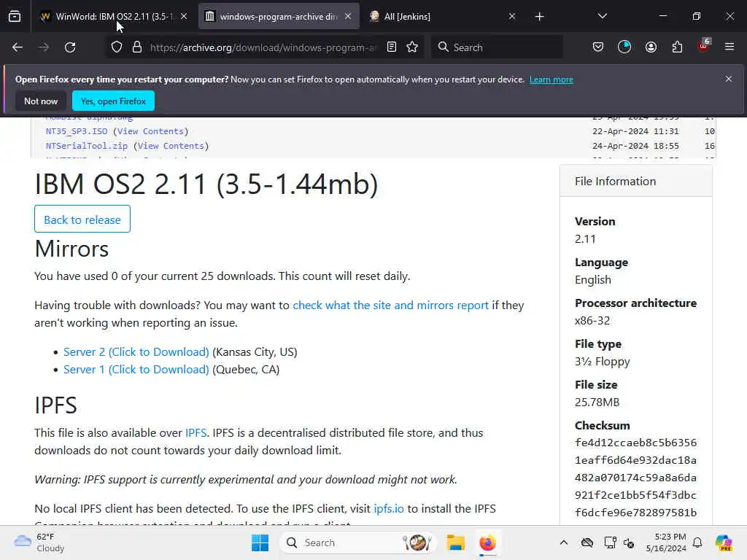Open tracking protection shield icon
The height and width of the screenshot is (560, 747).
(117, 47)
